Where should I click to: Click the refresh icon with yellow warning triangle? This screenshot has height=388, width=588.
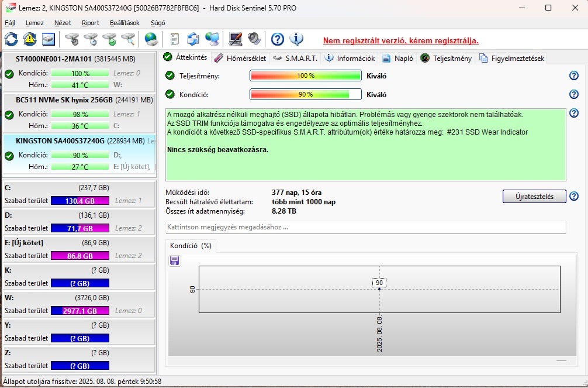pos(30,39)
